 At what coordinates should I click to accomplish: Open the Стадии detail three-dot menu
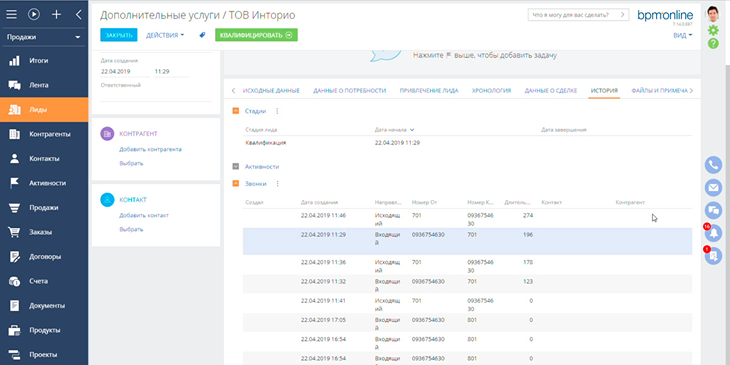(277, 111)
